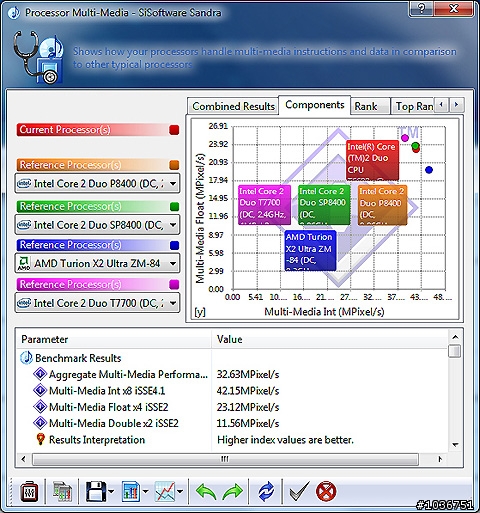The width and height of the screenshot is (480, 513).
Task: Click the help question mark button
Action: 423,8
